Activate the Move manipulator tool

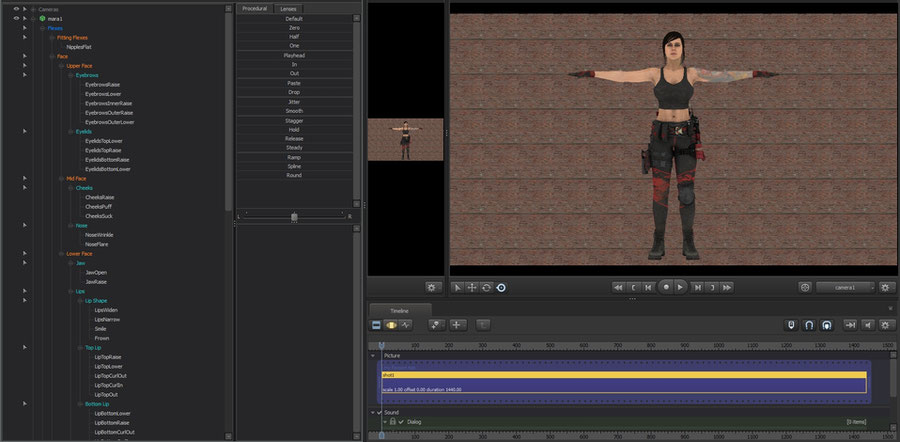[472, 287]
